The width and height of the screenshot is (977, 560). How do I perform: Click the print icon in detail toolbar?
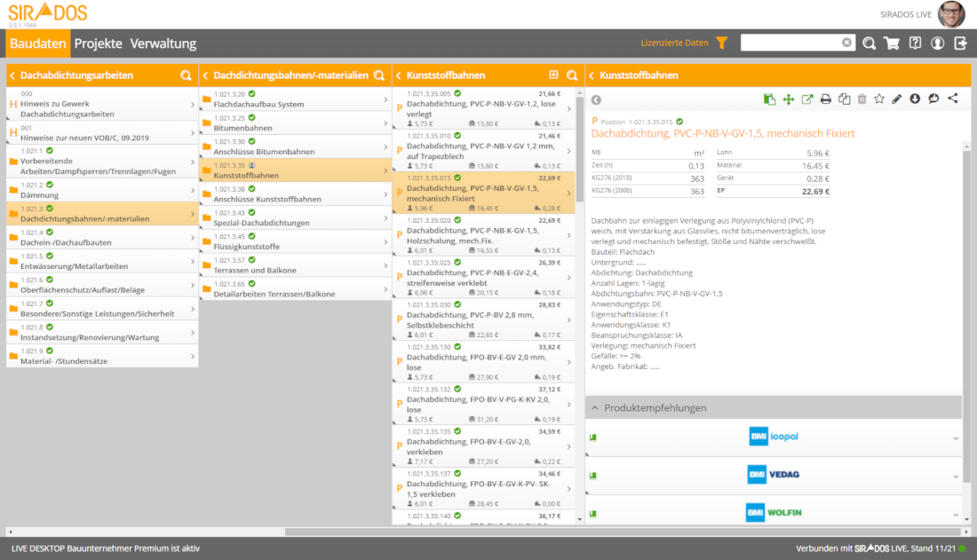pos(825,99)
